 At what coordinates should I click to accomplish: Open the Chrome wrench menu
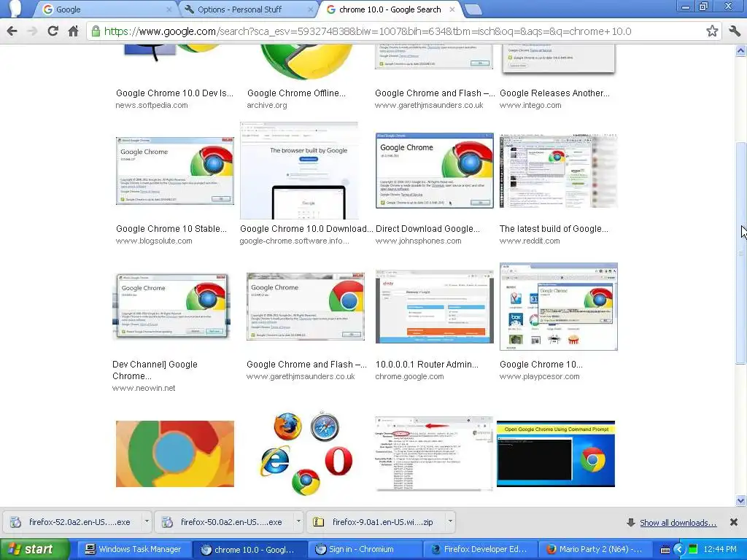pos(734,31)
